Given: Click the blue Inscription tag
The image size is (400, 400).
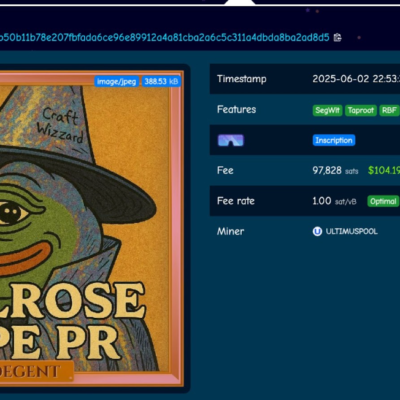Looking at the screenshot, I should (334, 140).
